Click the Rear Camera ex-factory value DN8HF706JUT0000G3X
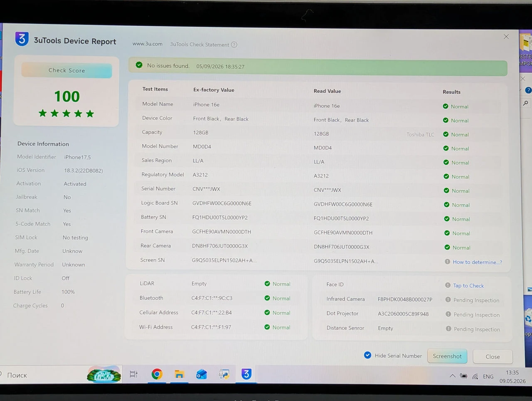 point(220,246)
